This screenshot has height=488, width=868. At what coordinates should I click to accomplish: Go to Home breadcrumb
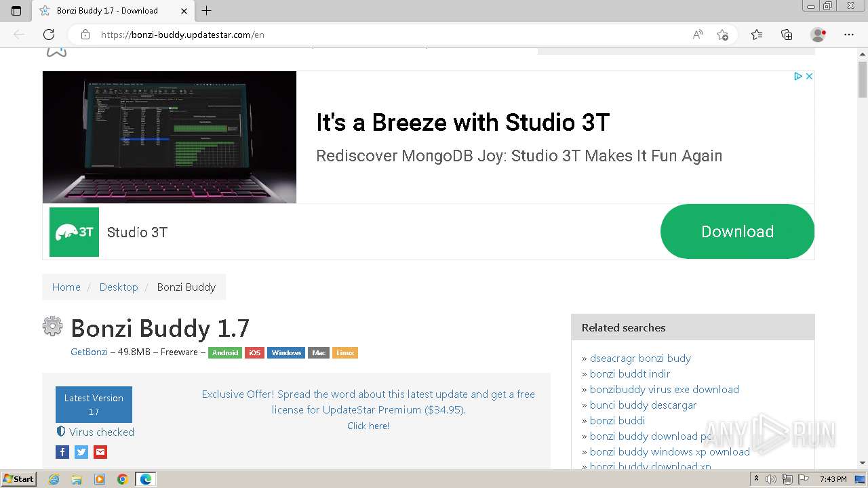(x=66, y=287)
